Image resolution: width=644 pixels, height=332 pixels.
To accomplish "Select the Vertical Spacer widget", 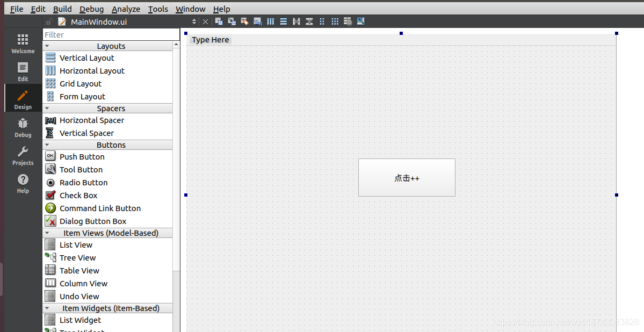I will (107, 133).
